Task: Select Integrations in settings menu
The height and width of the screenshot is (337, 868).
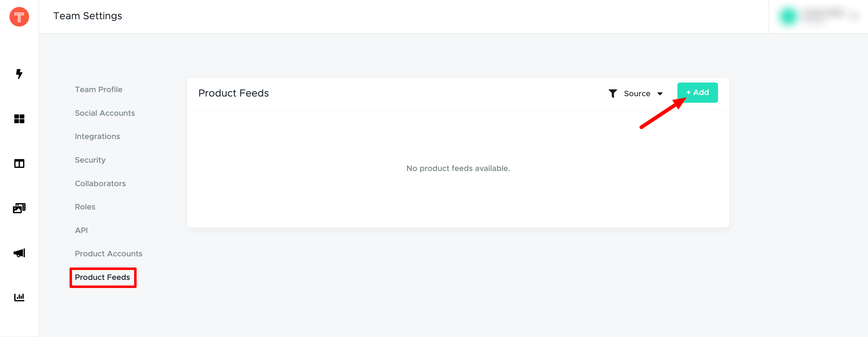Action: pyautogui.click(x=97, y=136)
